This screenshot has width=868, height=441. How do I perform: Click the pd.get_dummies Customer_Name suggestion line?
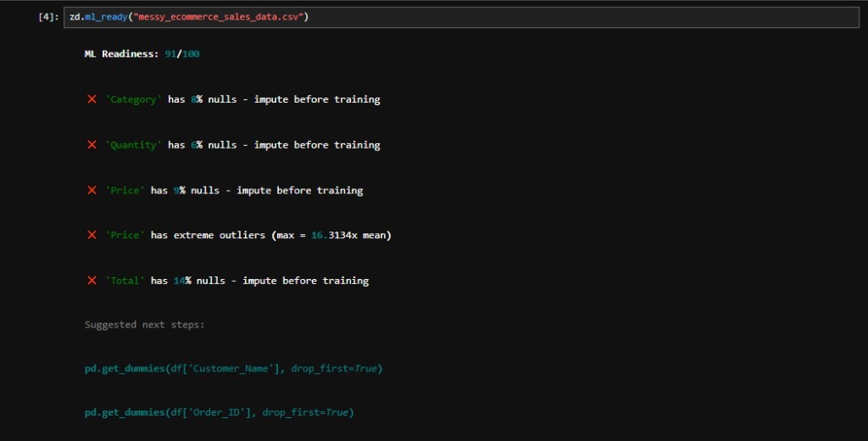click(x=233, y=368)
